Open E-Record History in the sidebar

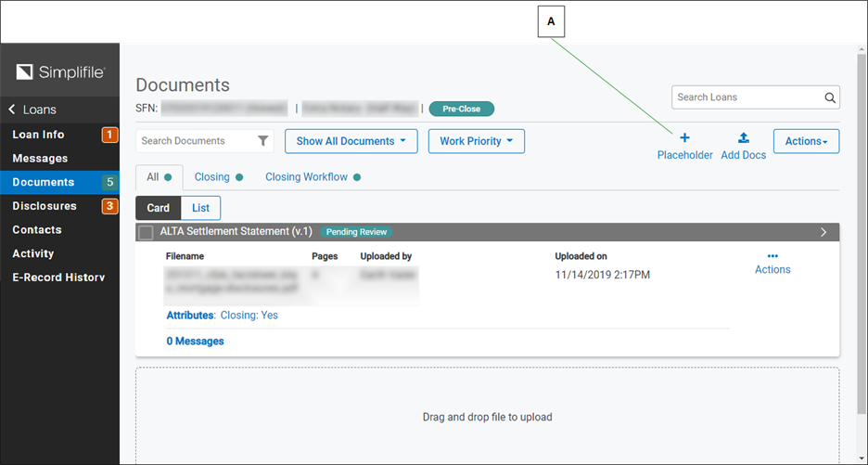pyautogui.click(x=59, y=278)
